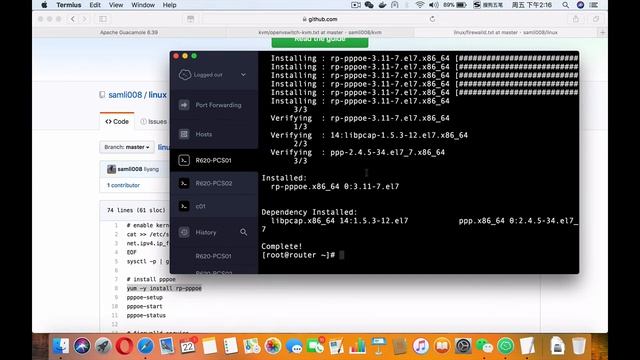The height and width of the screenshot is (360, 640).
Task: Open Safari from the Dock
Action: [x=145, y=346]
